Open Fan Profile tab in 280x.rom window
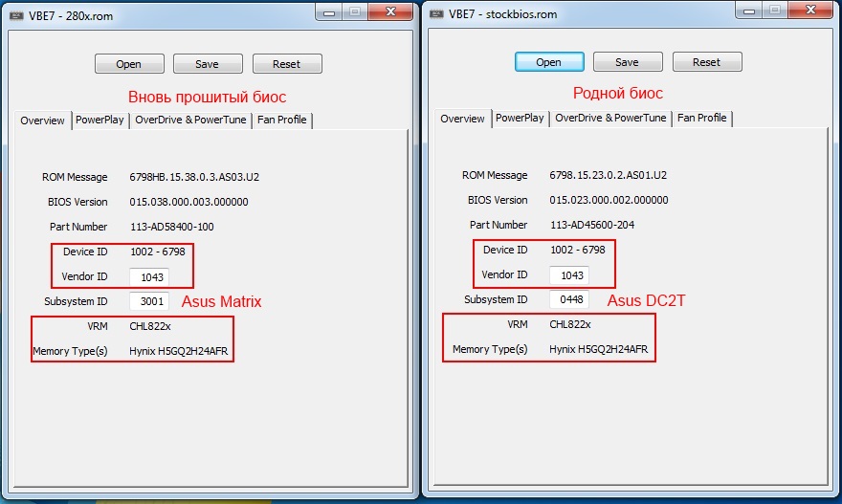 (282, 120)
